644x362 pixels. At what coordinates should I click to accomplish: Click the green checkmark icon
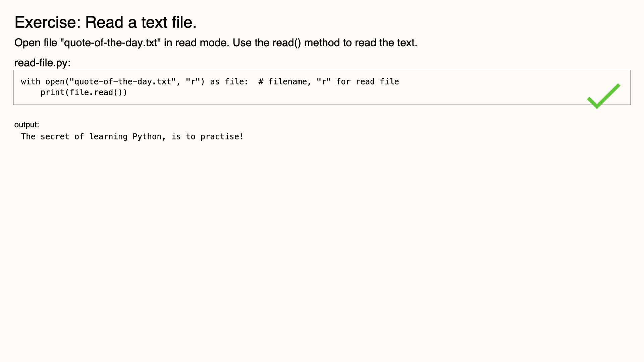[x=604, y=96]
